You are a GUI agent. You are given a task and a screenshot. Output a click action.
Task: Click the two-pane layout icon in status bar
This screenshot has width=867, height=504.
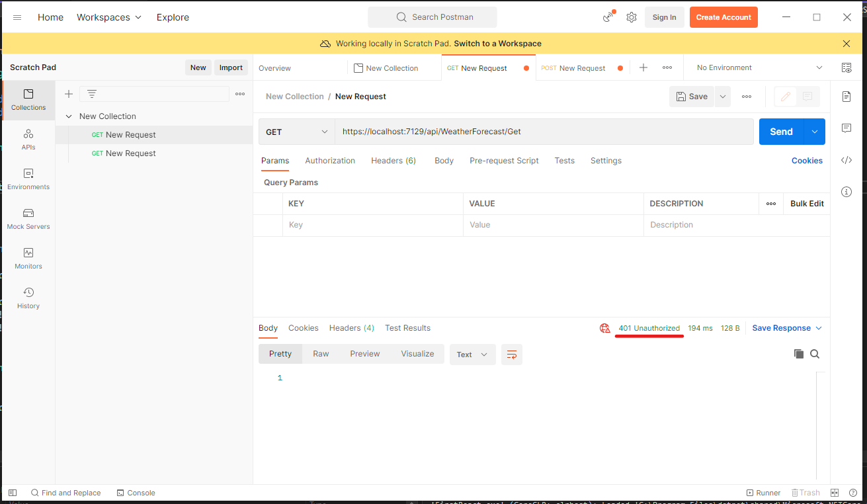pos(835,493)
